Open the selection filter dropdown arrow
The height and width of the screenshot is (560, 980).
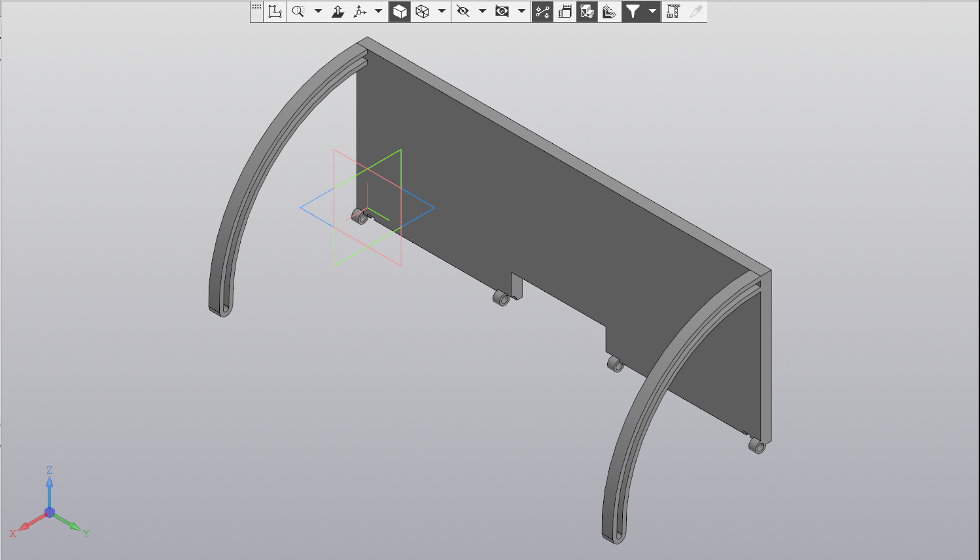click(652, 12)
